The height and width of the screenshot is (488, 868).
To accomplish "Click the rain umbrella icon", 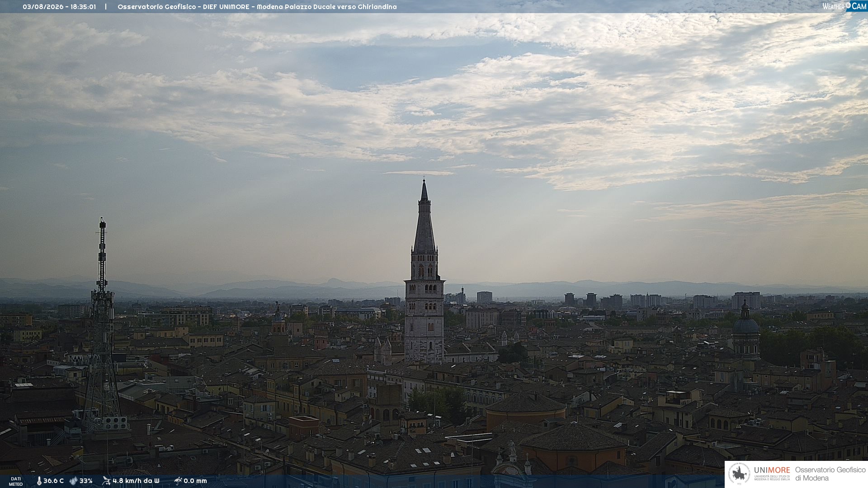I will (178, 481).
